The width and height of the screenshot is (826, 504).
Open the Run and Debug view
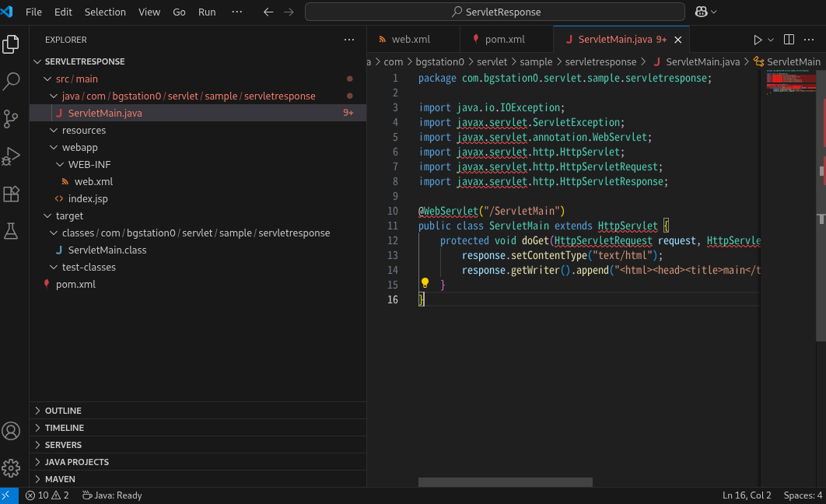[11, 156]
